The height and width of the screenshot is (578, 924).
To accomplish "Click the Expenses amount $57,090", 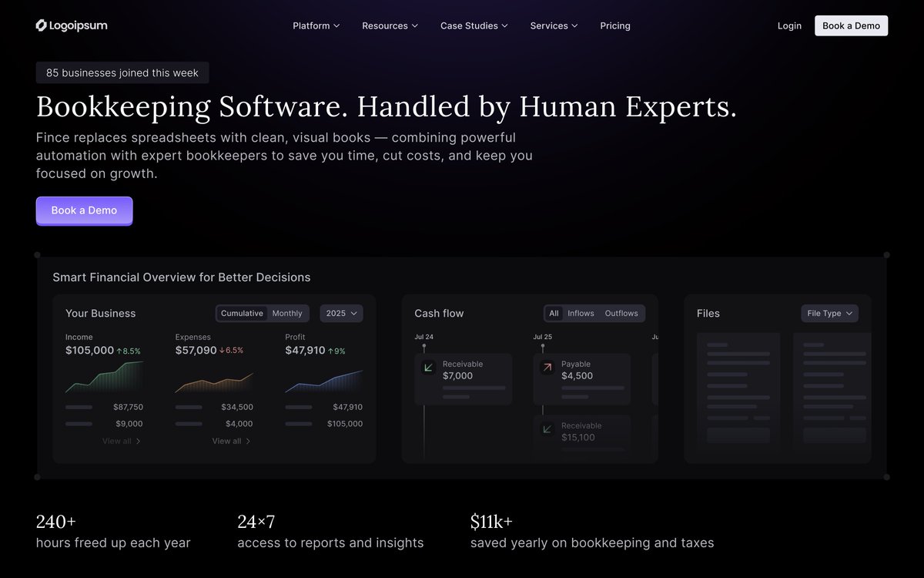I will click(x=196, y=351).
